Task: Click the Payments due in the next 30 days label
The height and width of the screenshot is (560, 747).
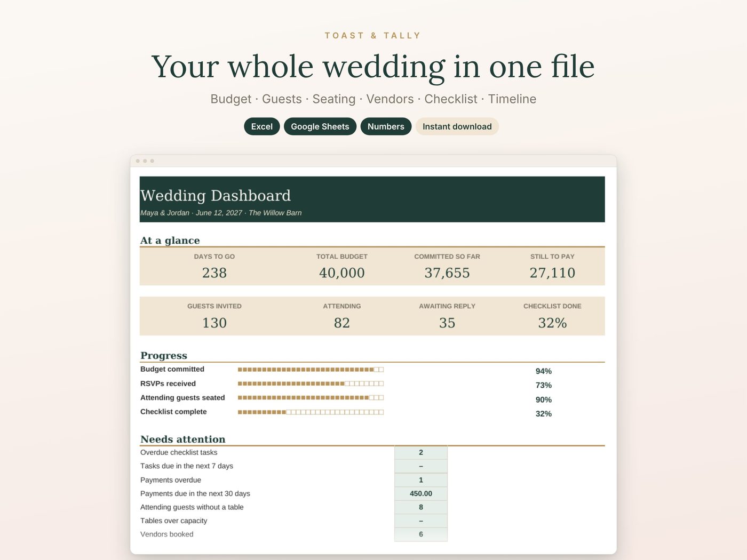Action: coord(195,494)
